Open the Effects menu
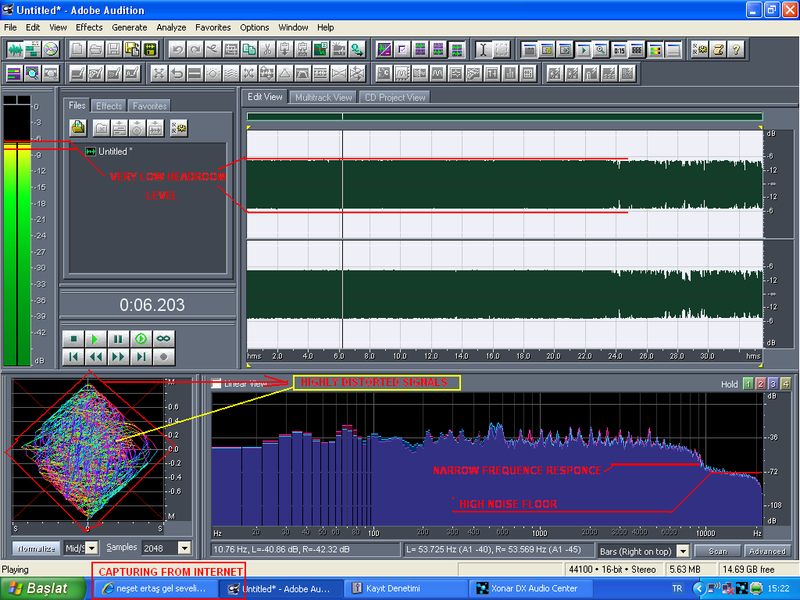 coord(89,27)
